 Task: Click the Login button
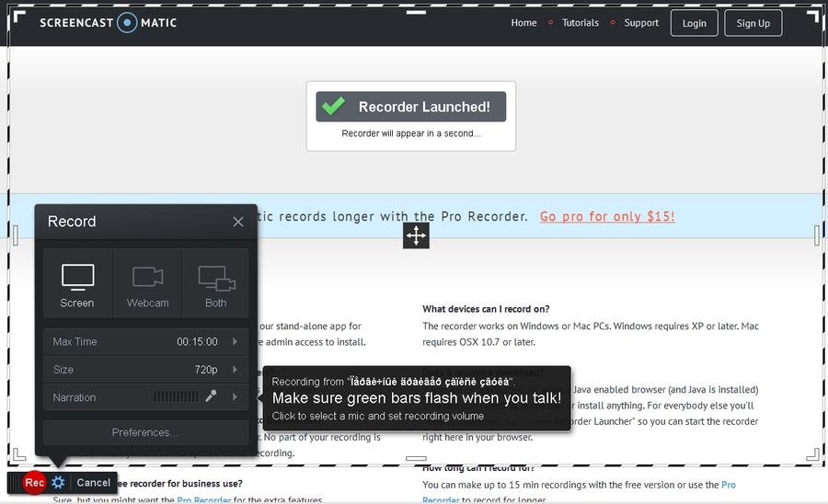click(695, 23)
